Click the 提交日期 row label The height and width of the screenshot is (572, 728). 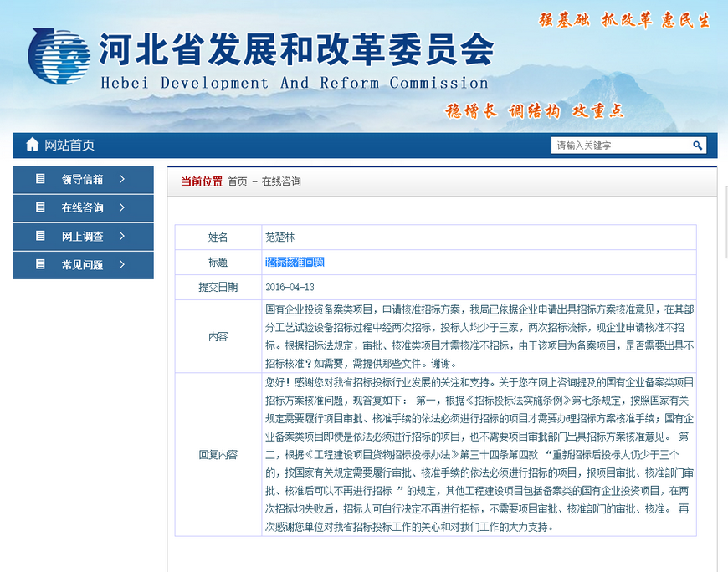coord(218,287)
